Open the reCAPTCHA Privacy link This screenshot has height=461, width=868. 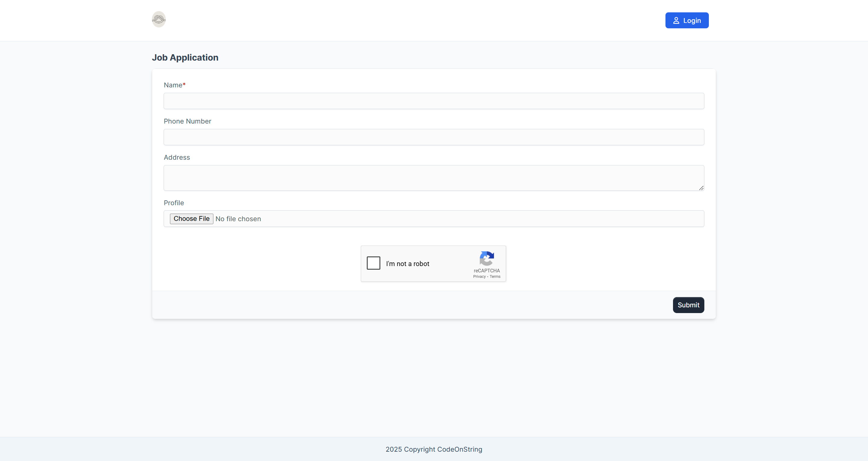[x=479, y=277]
